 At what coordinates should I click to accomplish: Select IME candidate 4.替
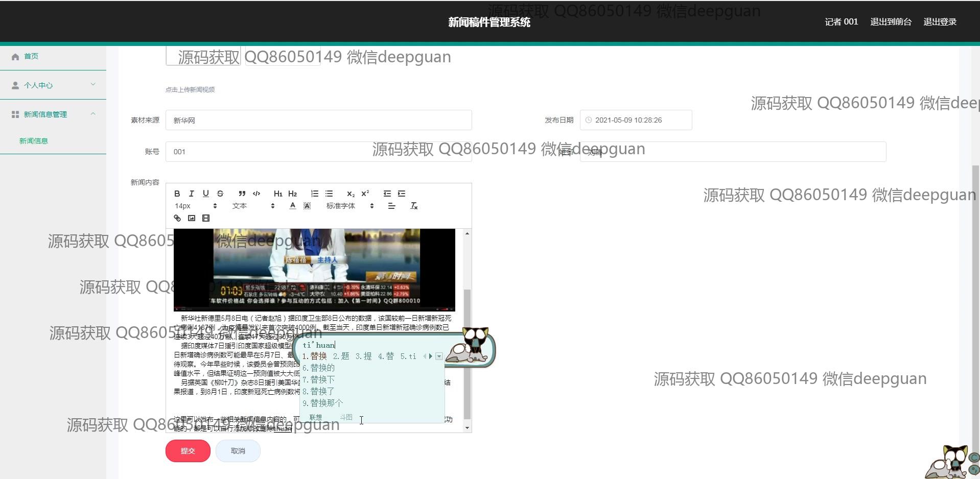(386, 356)
